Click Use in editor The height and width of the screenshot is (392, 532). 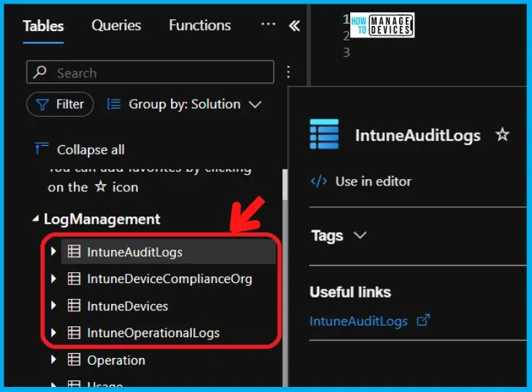coord(373,182)
